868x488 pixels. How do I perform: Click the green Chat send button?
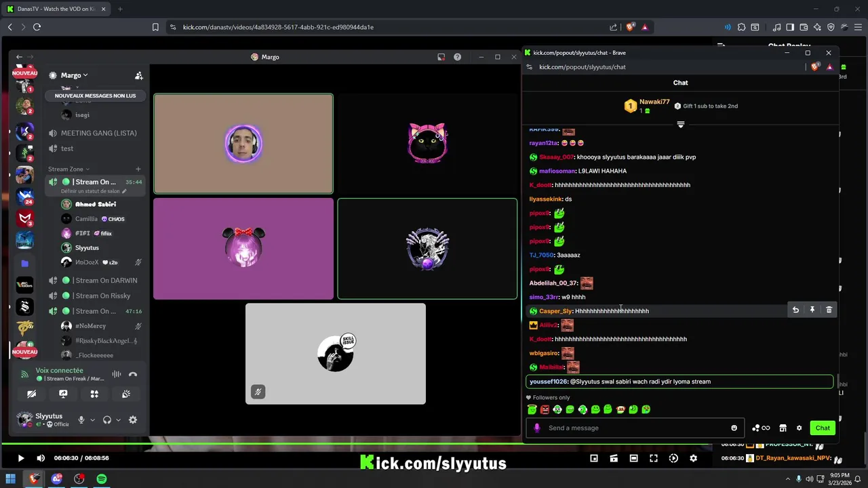coord(823,428)
